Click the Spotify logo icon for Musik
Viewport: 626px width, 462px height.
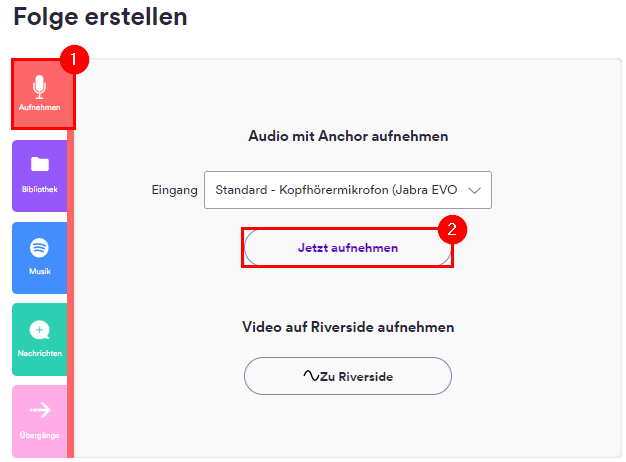click(x=39, y=247)
